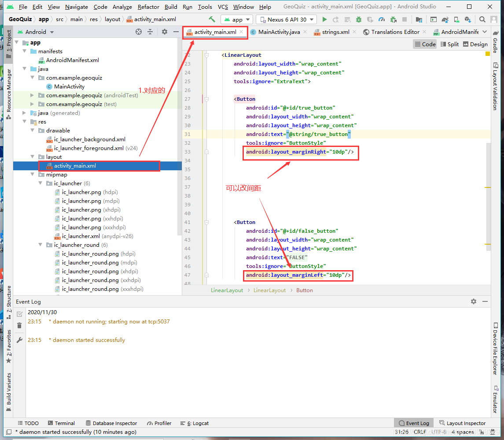Select MainActivity class in project tree

[x=69, y=86]
